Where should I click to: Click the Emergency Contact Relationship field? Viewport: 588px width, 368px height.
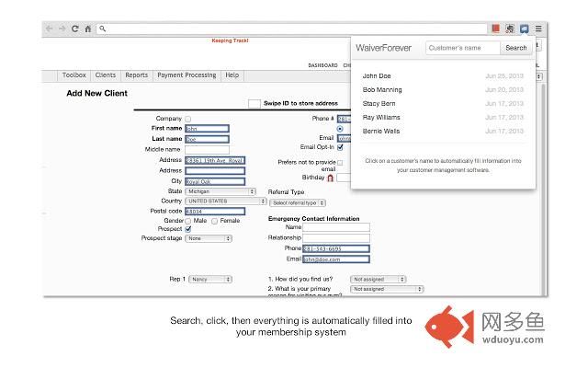pyautogui.click(x=336, y=237)
